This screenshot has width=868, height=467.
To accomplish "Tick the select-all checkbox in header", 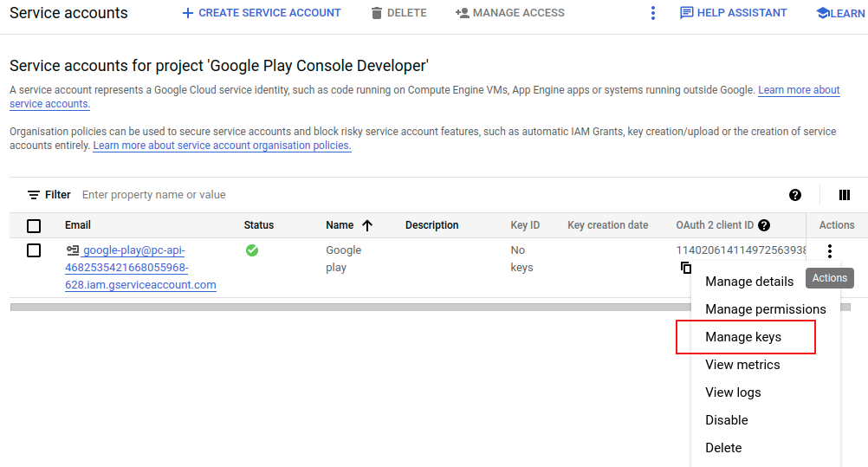I will (34, 225).
